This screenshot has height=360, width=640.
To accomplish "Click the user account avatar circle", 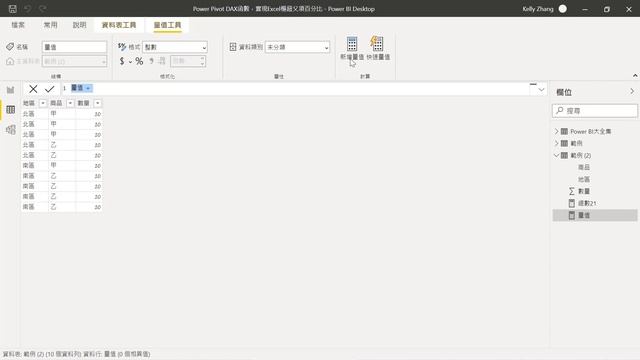I will point(562,9).
